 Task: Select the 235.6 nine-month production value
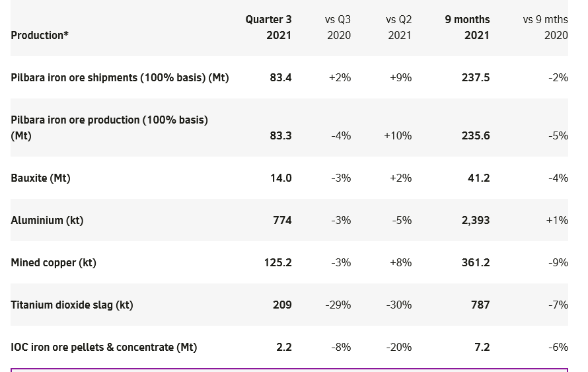click(476, 135)
